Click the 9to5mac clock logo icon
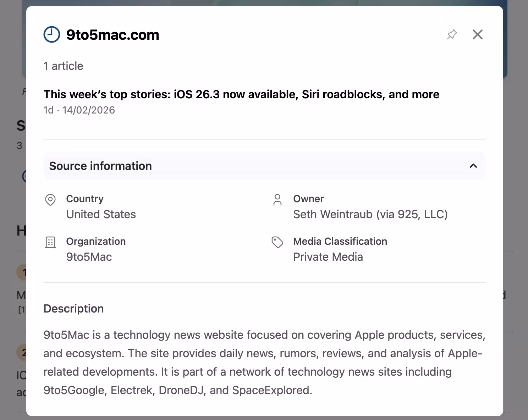The image size is (528, 420). tap(52, 34)
